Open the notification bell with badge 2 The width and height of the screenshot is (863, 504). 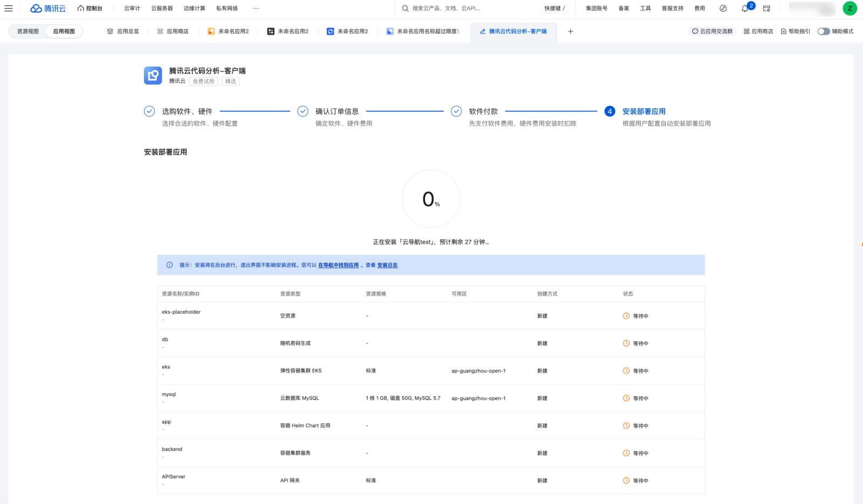(x=745, y=8)
